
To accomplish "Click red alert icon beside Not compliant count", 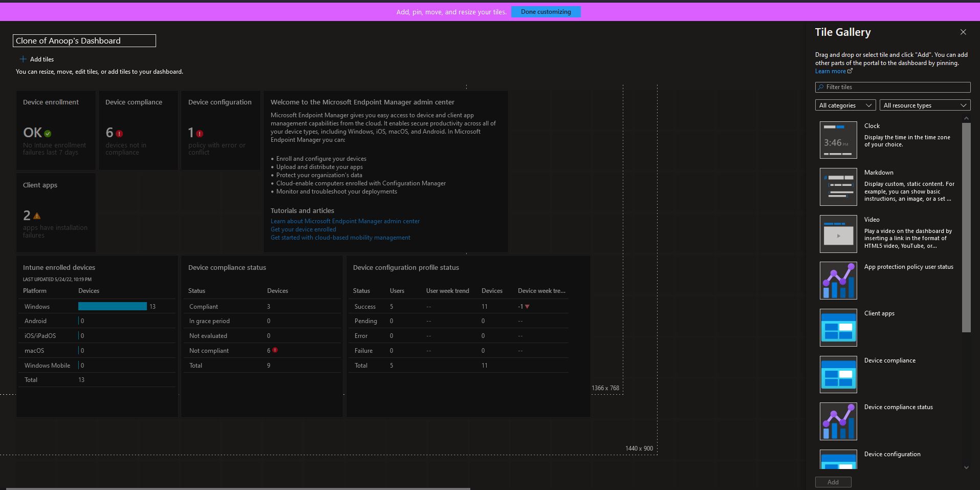I will (x=275, y=350).
